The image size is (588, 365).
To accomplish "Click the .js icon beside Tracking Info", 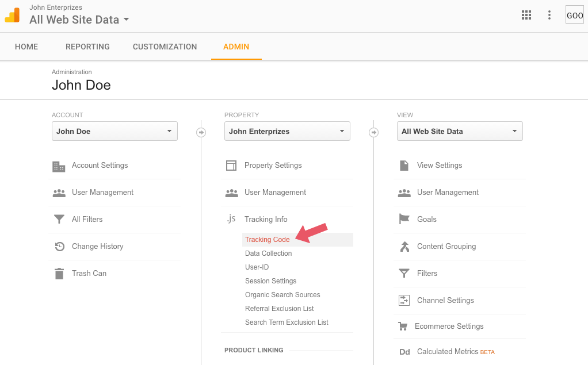I will (231, 219).
